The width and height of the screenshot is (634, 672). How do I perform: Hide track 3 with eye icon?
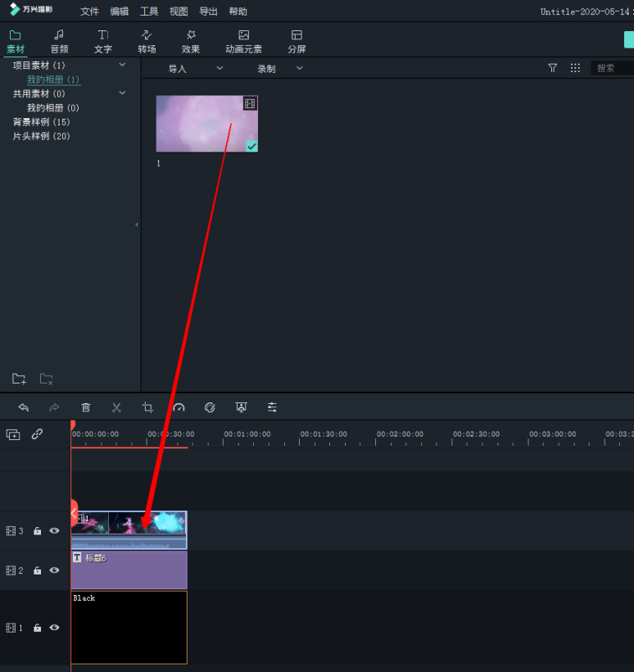(x=54, y=531)
